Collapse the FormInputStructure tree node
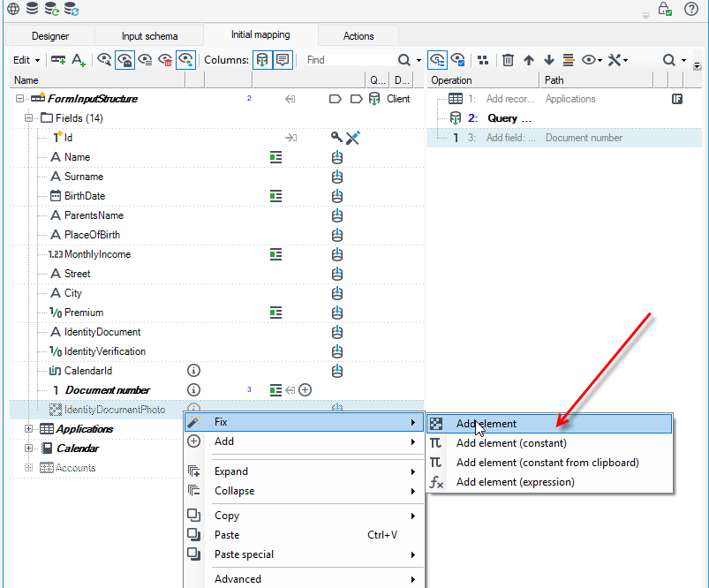 coord(19,99)
